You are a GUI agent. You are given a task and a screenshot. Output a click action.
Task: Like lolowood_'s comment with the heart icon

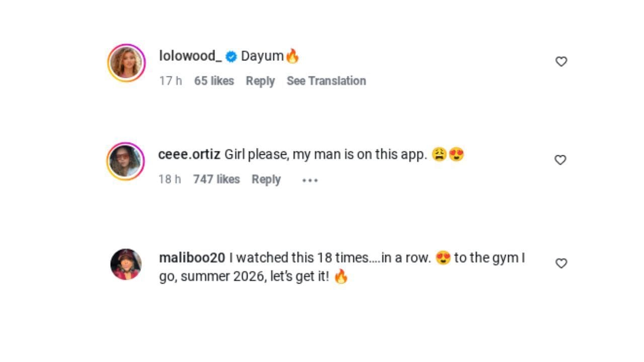click(560, 61)
